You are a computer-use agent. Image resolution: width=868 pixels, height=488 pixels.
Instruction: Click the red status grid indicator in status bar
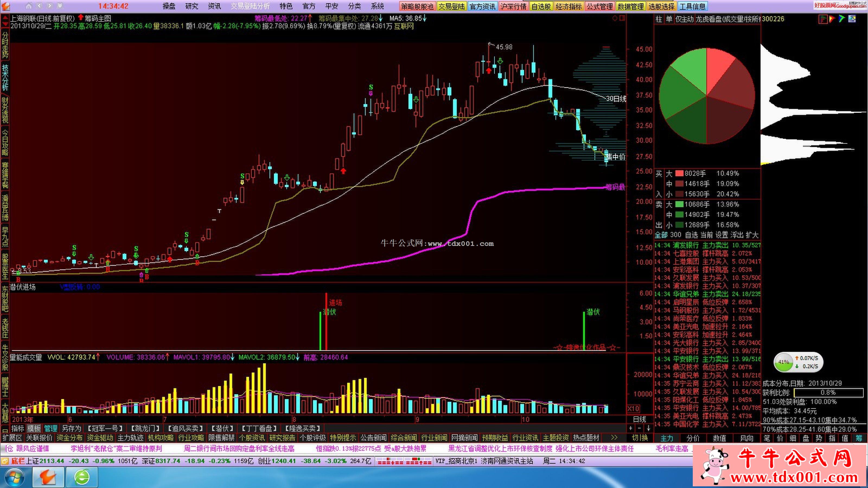[404, 461]
